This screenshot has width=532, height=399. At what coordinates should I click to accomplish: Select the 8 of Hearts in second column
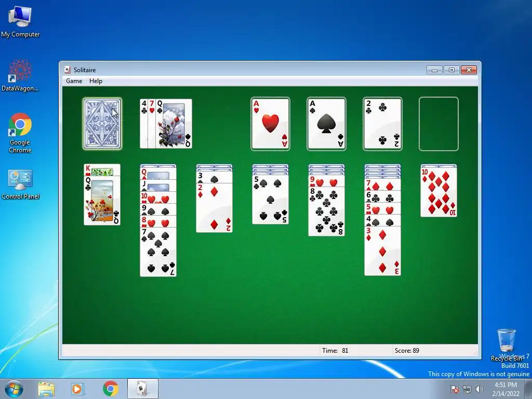click(158, 222)
